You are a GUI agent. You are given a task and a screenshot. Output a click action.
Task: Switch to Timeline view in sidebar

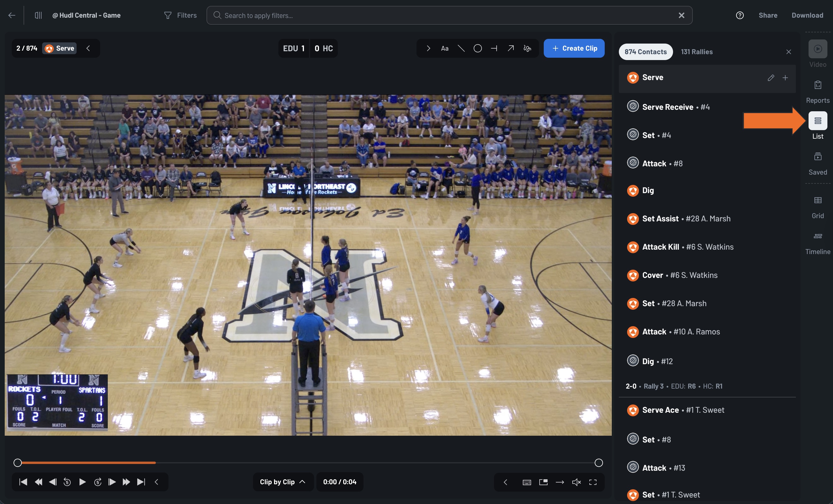coord(817,243)
